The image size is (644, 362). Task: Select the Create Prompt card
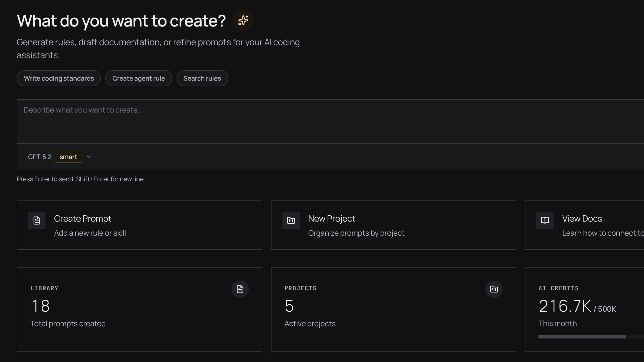[139, 225]
